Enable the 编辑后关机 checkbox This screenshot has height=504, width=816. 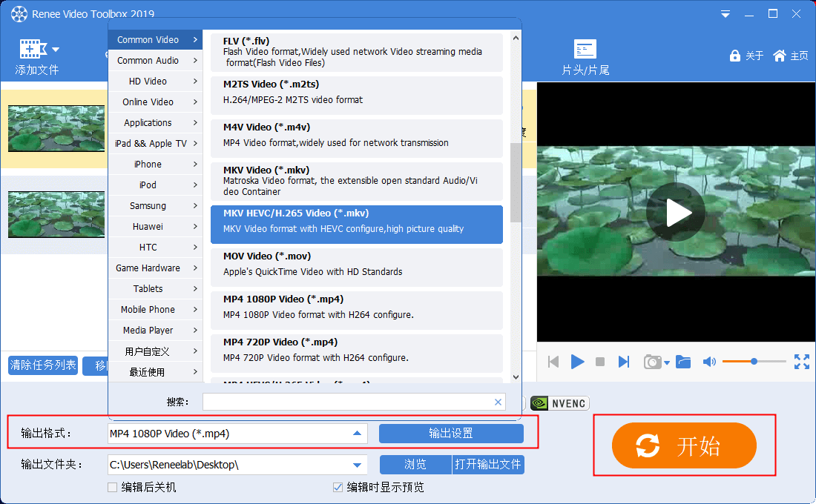tap(113, 488)
